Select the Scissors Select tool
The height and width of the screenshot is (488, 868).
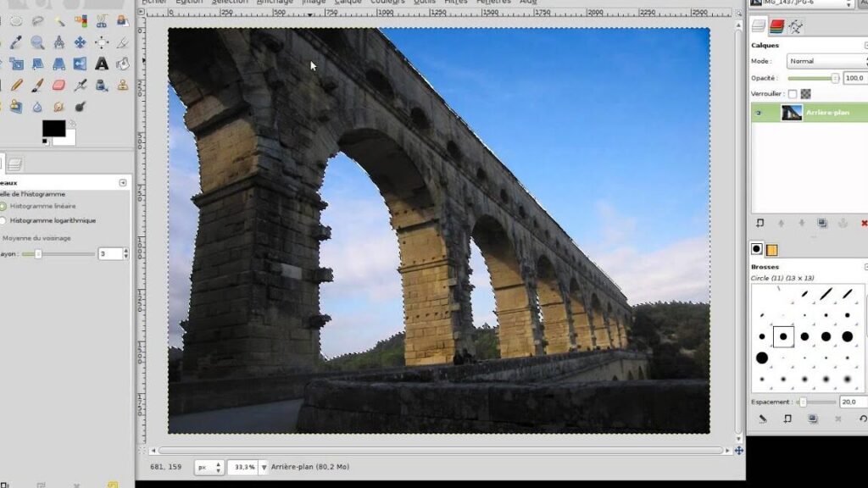click(102, 21)
